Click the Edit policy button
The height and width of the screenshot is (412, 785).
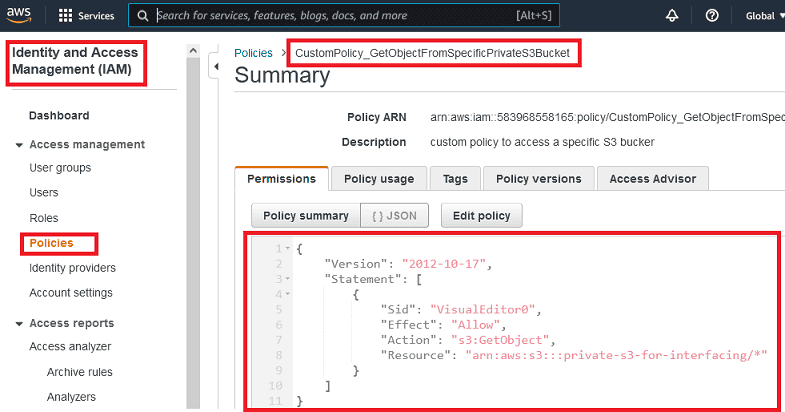tap(481, 215)
